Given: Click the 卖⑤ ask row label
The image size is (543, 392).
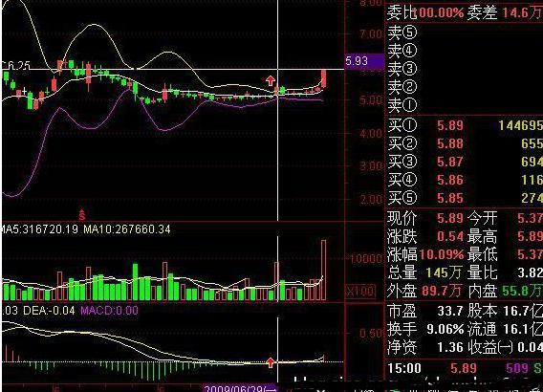Looking at the screenshot, I should 402,33.
